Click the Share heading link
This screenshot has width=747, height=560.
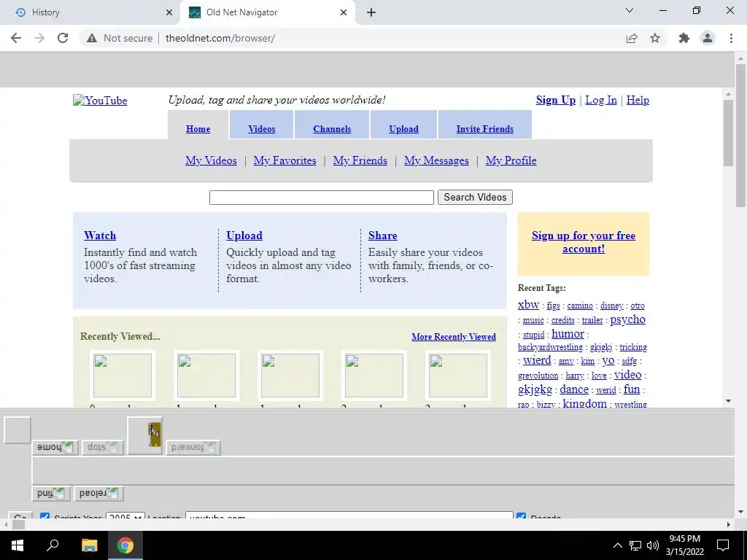click(382, 236)
